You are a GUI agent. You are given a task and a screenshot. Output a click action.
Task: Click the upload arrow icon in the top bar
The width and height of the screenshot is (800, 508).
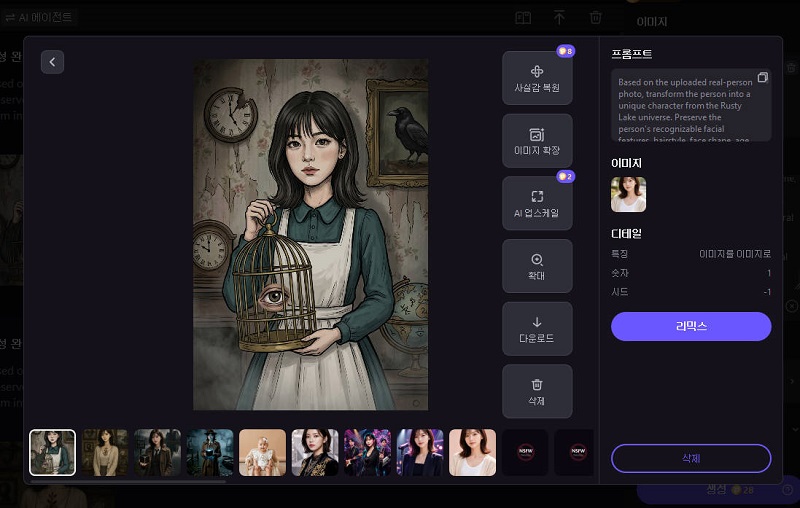tap(559, 18)
